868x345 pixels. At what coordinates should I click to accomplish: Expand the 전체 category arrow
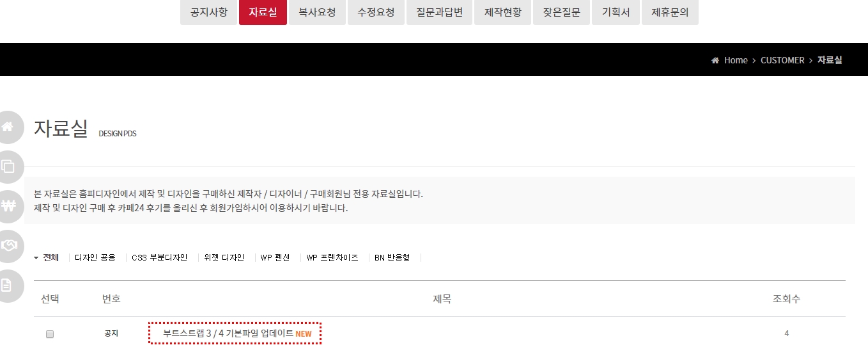click(x=36, y=258)
